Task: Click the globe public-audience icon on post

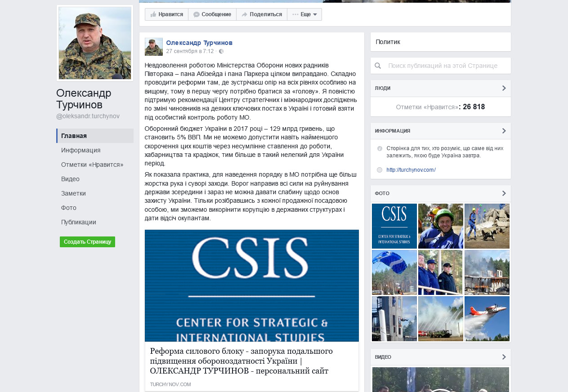Action: coord(221,51)
